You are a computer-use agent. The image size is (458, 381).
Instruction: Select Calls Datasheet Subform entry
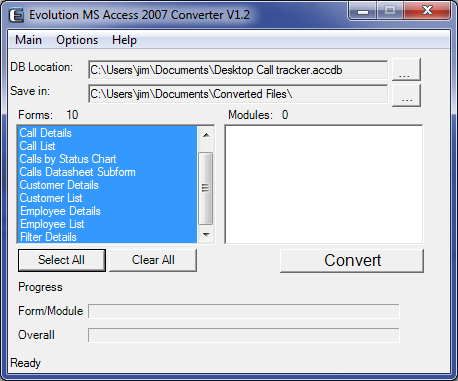107,172
